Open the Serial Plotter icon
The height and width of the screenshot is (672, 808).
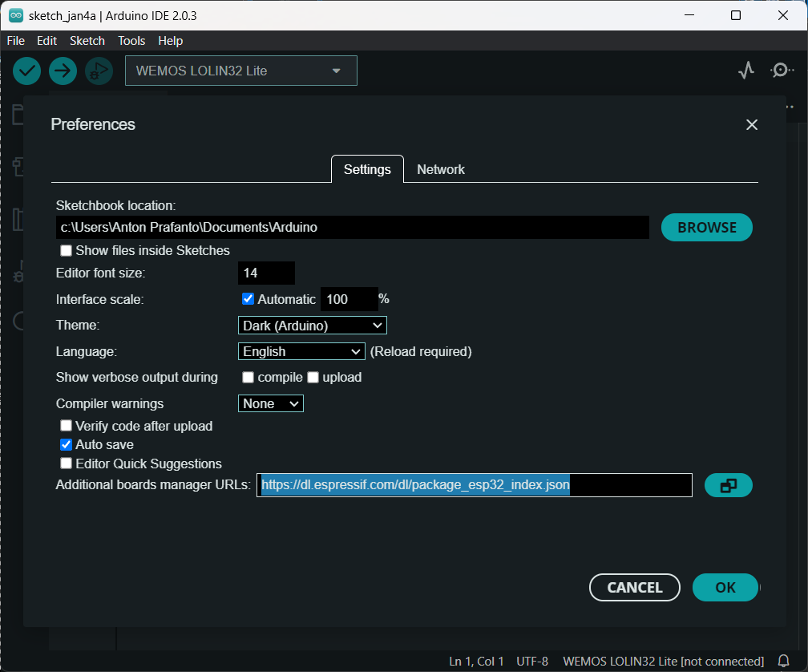tap(746, 70)
